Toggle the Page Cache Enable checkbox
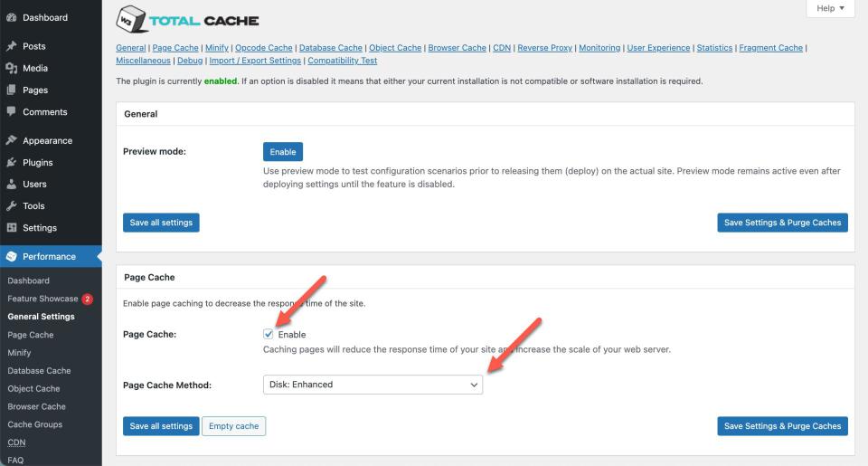 [269, 335]
